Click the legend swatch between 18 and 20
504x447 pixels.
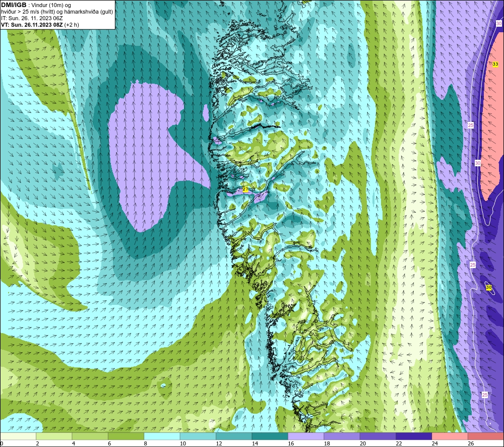[x=342, y=436]
